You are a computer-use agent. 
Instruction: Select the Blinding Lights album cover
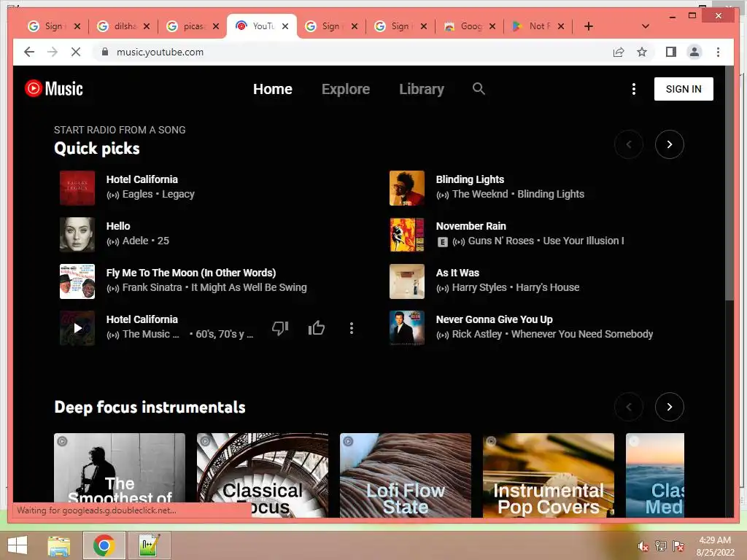tap(407, 188)
